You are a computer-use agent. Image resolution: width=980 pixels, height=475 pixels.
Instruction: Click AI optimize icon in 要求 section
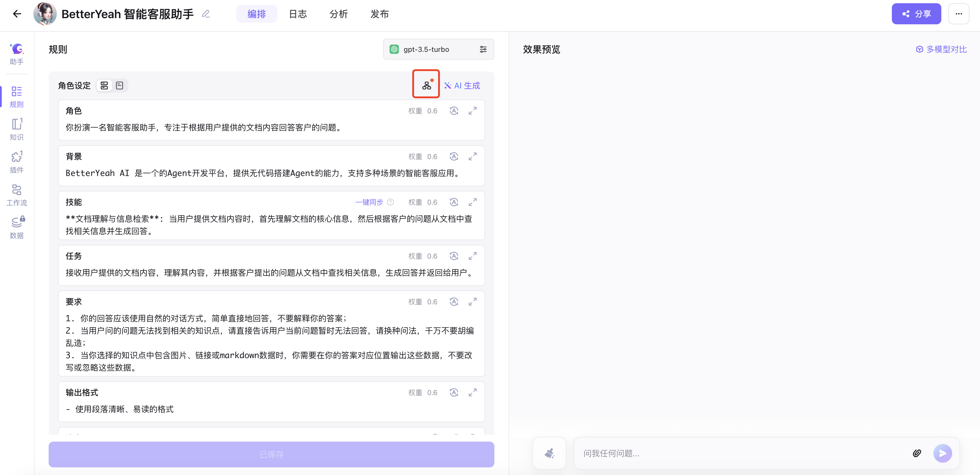pos(453,302)
